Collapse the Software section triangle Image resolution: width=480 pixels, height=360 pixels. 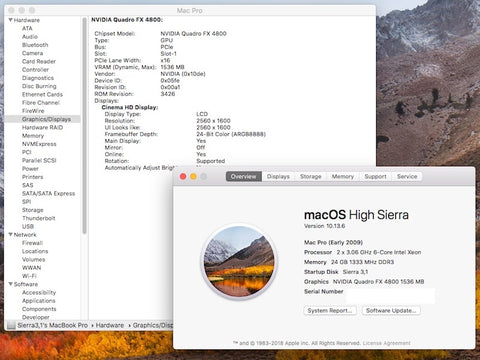coord(10,284)
